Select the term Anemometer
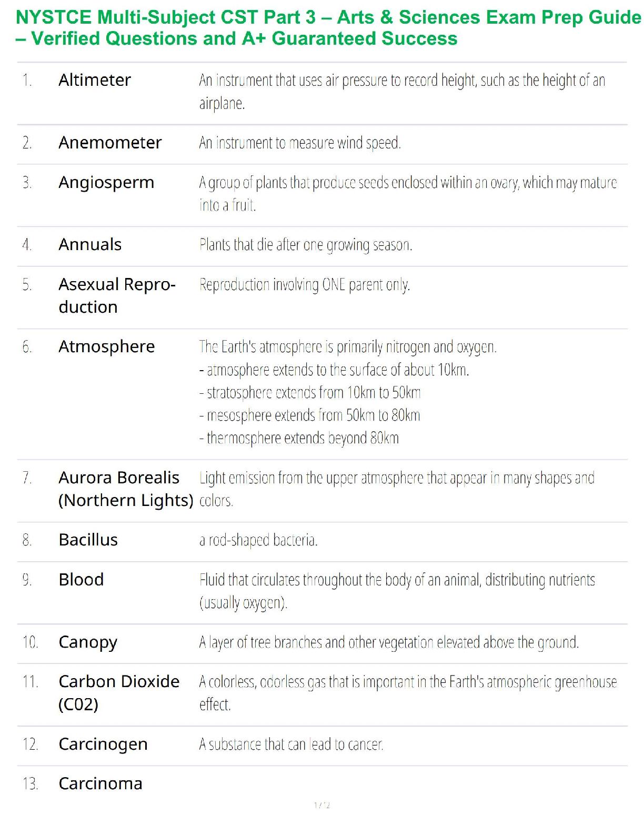 click(110, 143)
